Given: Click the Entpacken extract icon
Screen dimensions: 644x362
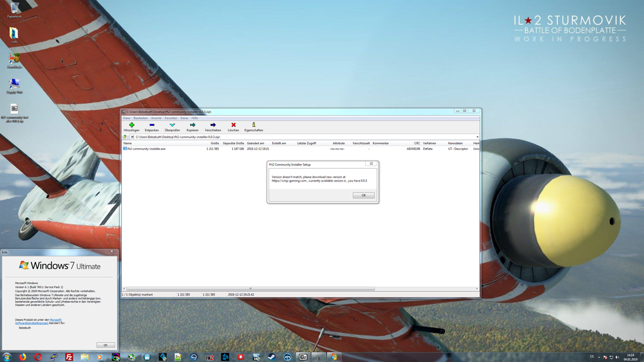Looking at the screenshot, I should [x=151, y=125].
